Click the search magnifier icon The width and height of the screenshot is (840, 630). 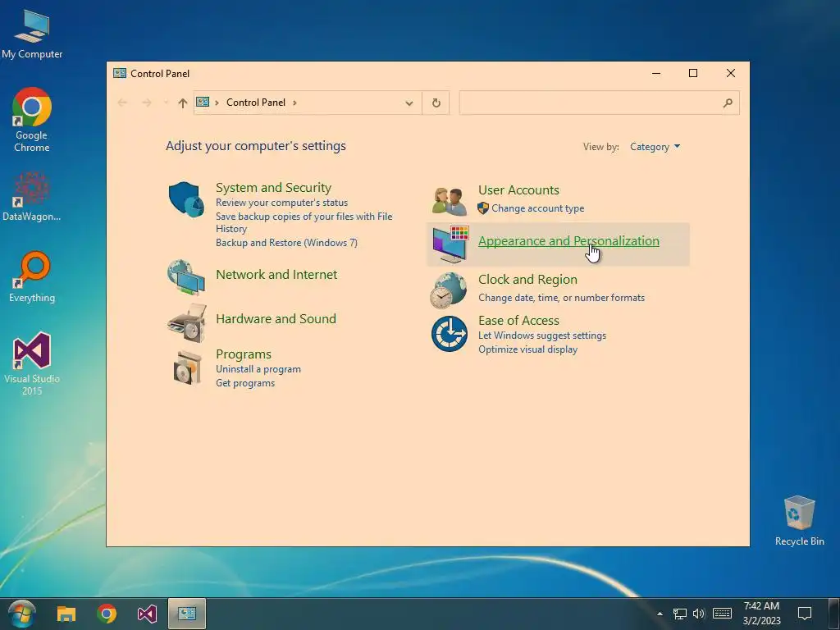click(x=728, y=103)
